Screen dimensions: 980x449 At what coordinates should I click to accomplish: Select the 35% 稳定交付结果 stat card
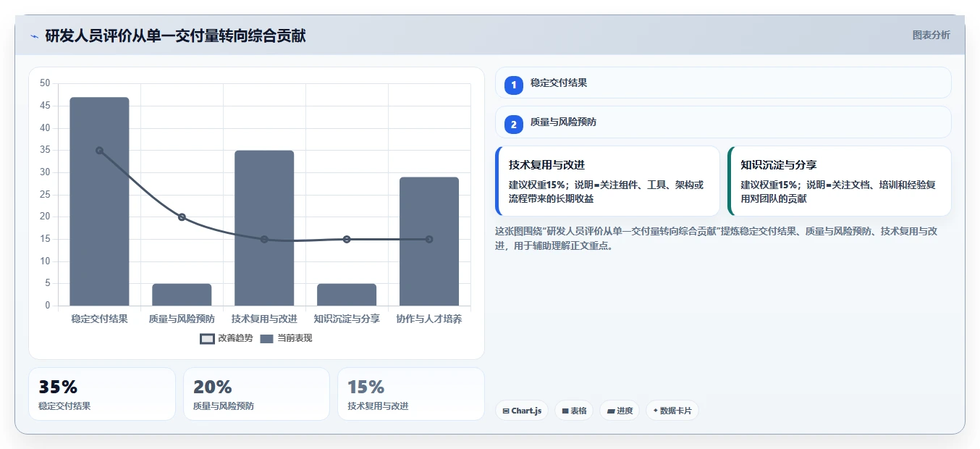102,394
